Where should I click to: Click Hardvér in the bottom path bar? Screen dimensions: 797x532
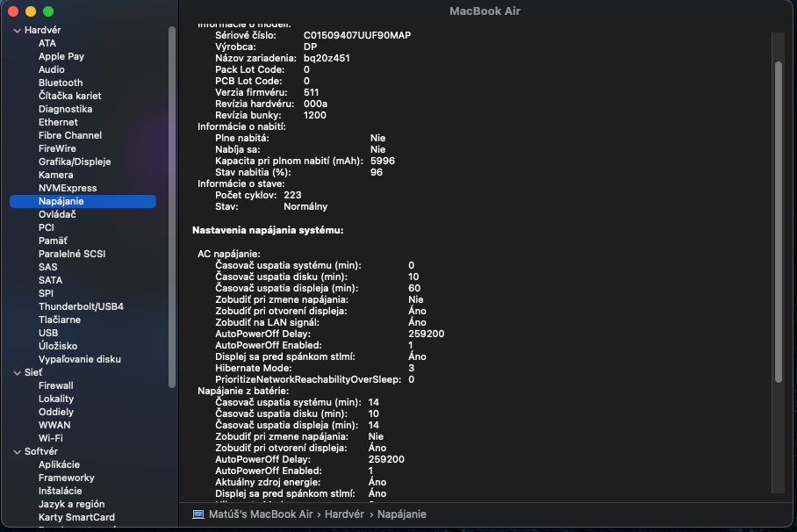coord(344,514)
